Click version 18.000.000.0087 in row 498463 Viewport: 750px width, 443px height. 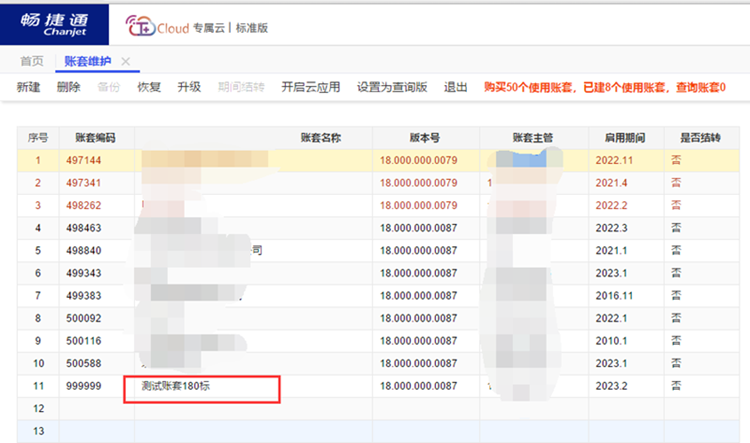point(419,228)
